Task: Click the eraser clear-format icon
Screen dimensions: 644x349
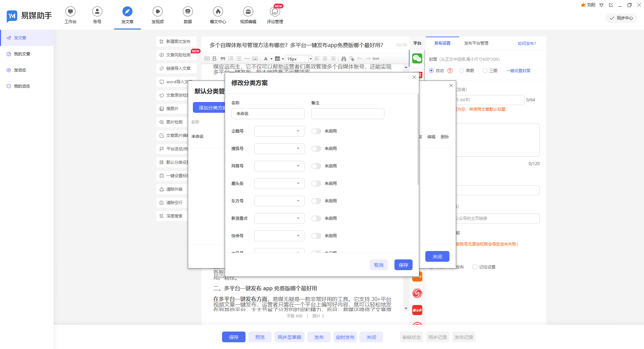Action: (352, 58)
